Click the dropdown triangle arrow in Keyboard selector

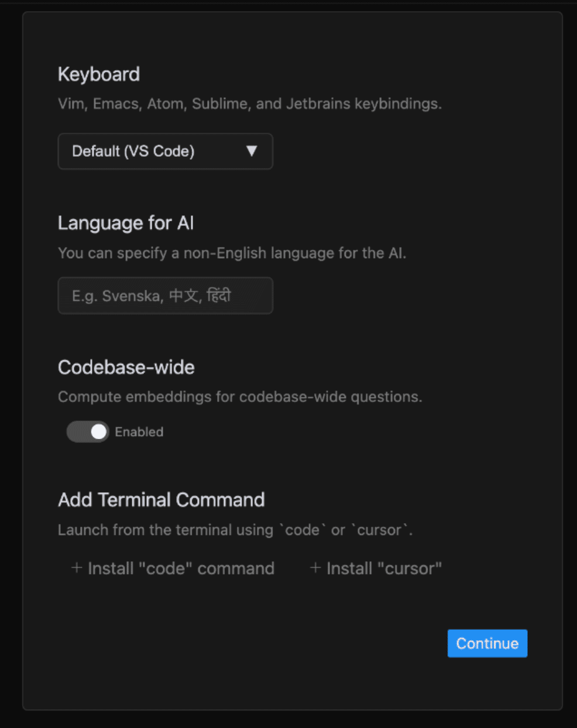[x=252, y=151]
